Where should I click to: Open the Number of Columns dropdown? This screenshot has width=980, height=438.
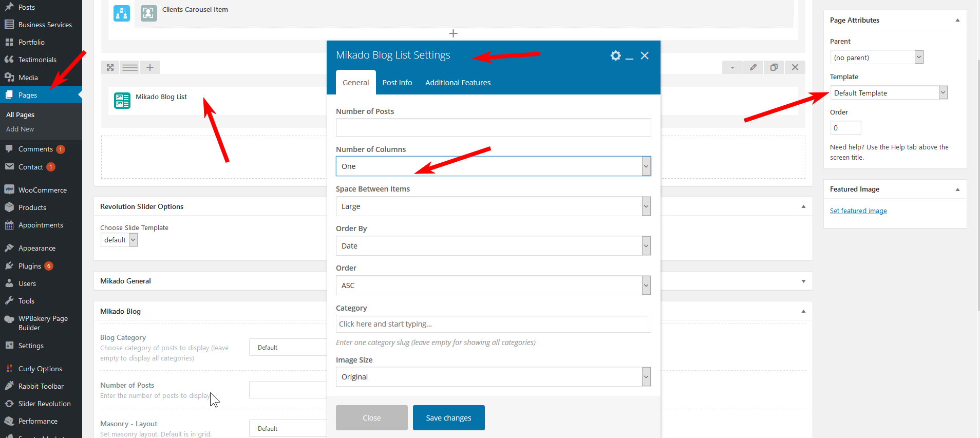tap(493, 166)
